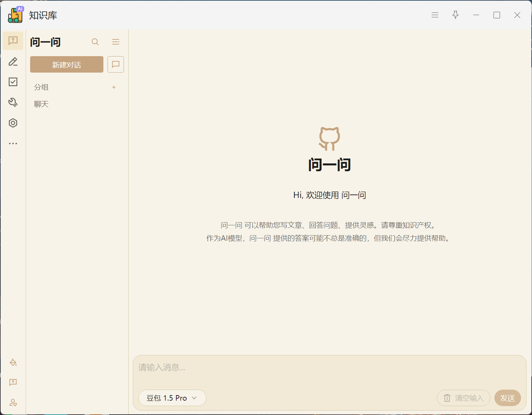Open the hexagon settings icon in sidebar
This screenshot has height=415, width=532.
pyautogui.click(x=13, y=123)
